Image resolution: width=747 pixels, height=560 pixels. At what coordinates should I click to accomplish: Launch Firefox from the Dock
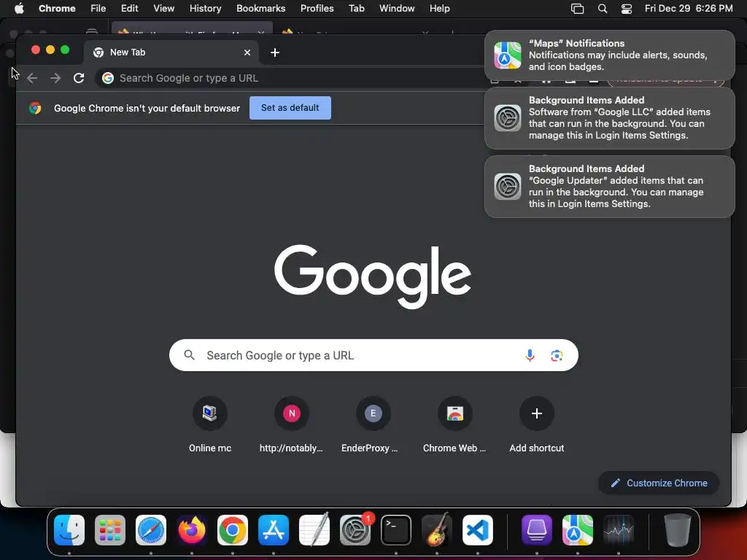[192, 530]
